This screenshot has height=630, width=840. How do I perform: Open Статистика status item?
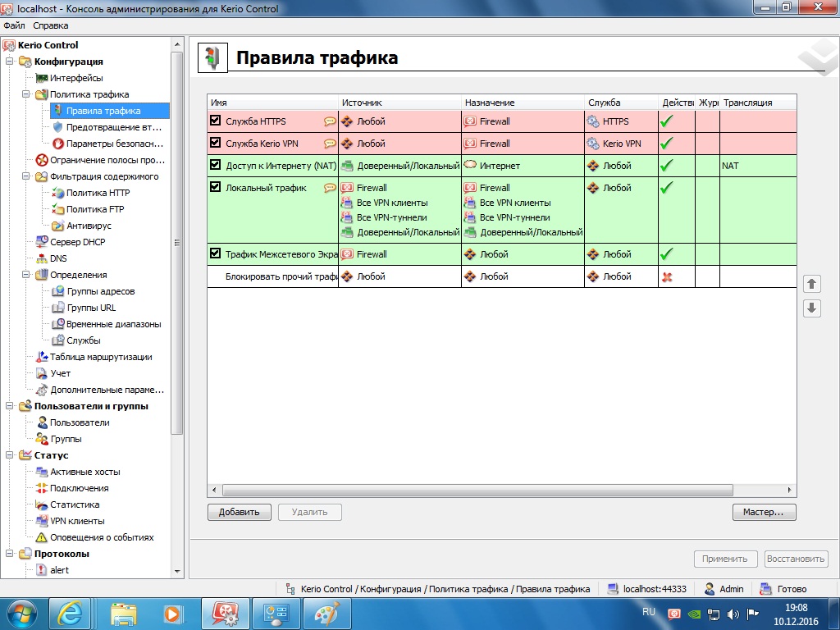click(67, 504)
